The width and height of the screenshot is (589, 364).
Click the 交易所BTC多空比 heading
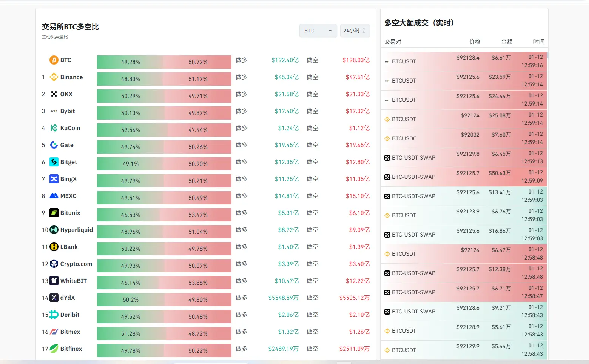point(70,27)
